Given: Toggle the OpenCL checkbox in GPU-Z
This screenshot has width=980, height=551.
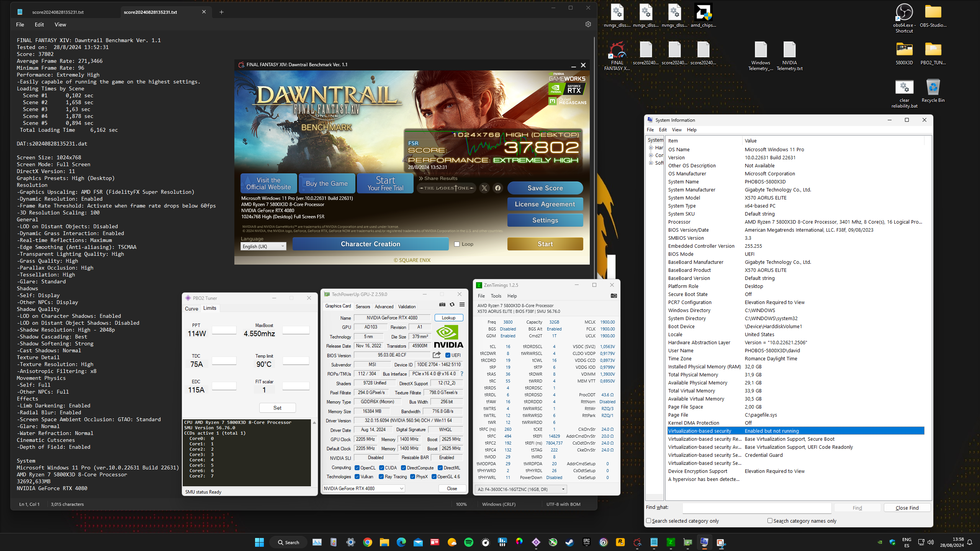Looking at the screenshot, I should pos(357,468).
